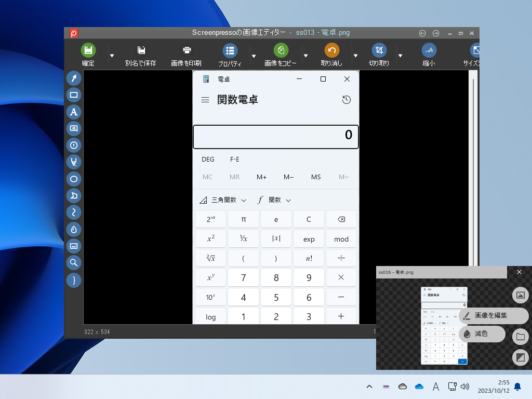Undo the last edit with 取り消し
The height and width of the screenshot is (399, 532).
(x=331, y=55)
